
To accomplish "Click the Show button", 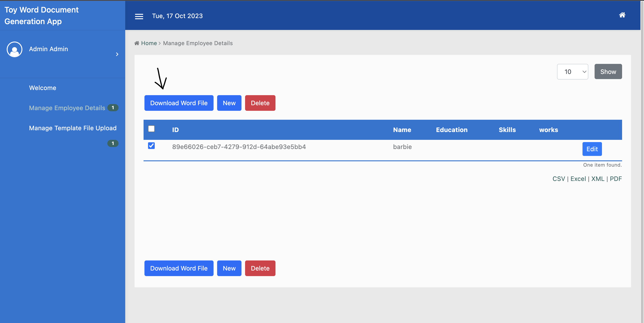I will point(608,72).
